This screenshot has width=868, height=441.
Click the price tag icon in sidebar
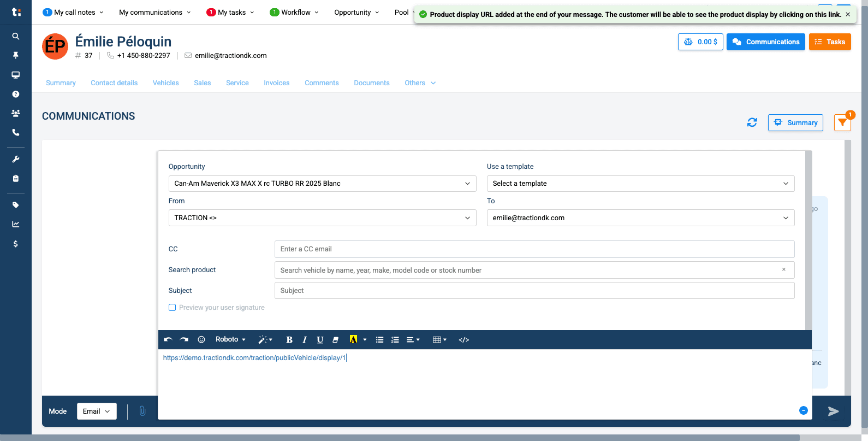pyautogui.click(x=16, y=205)
